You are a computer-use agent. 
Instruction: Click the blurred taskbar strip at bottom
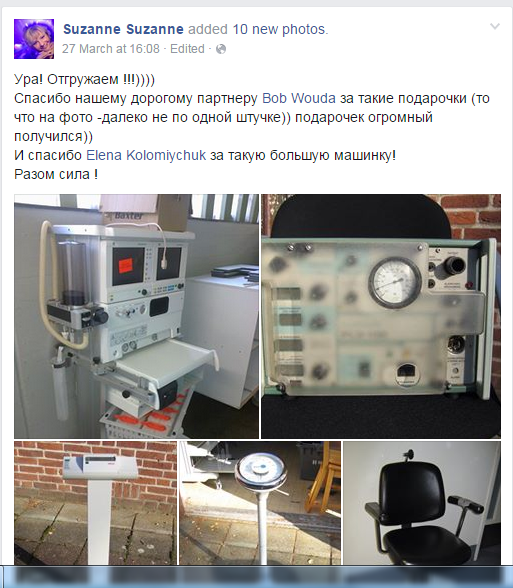tap(256, 577)
